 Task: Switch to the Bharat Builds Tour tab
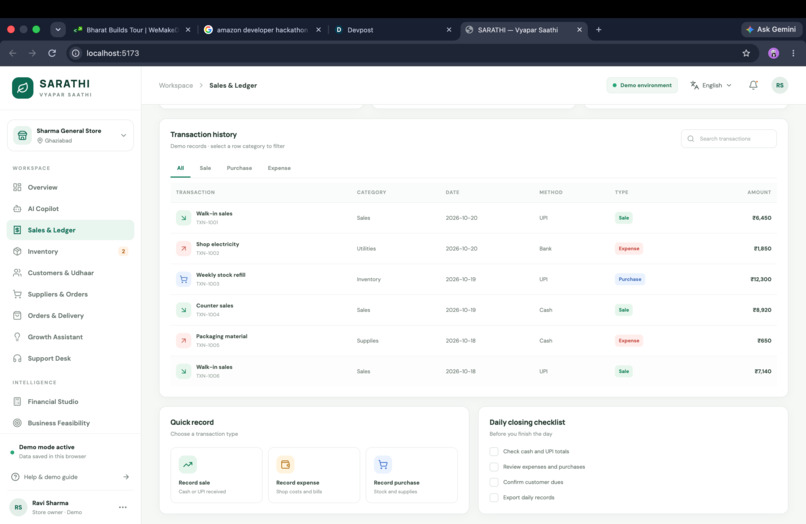coord(132,30)
